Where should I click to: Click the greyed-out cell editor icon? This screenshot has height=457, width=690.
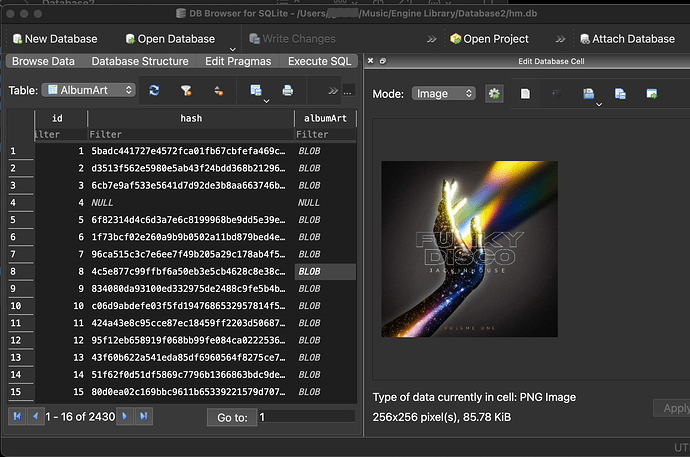coord(556,94)
